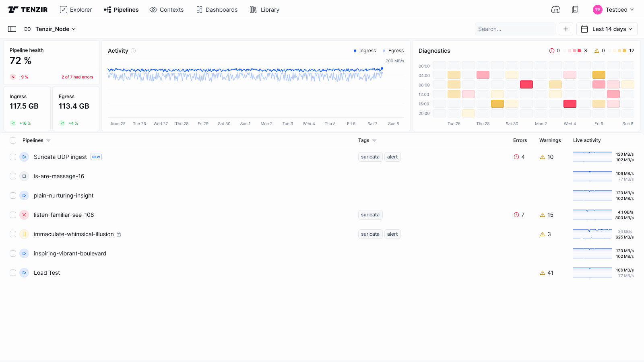The width and height of the screenshot is (644, 362).
Task: Click the failed status icon for listen-familiar-see-108
Action: pyautogui.click(x=24, y=215)
